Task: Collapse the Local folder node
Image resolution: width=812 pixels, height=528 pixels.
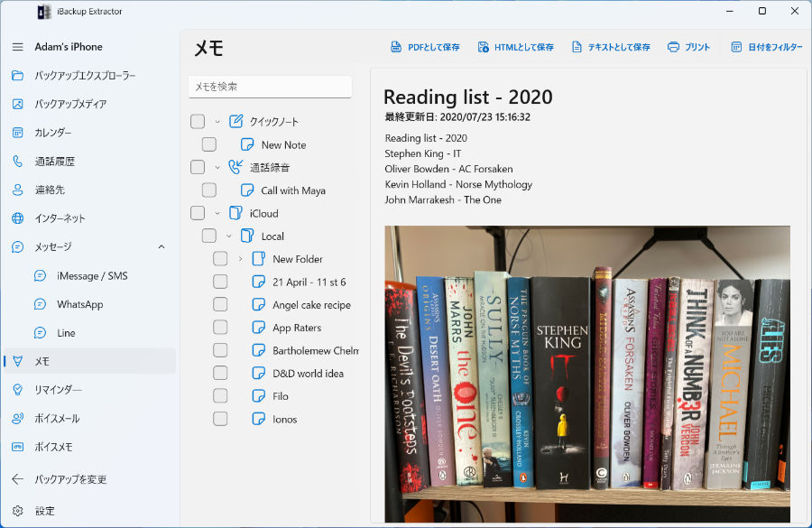Action: 229,236
